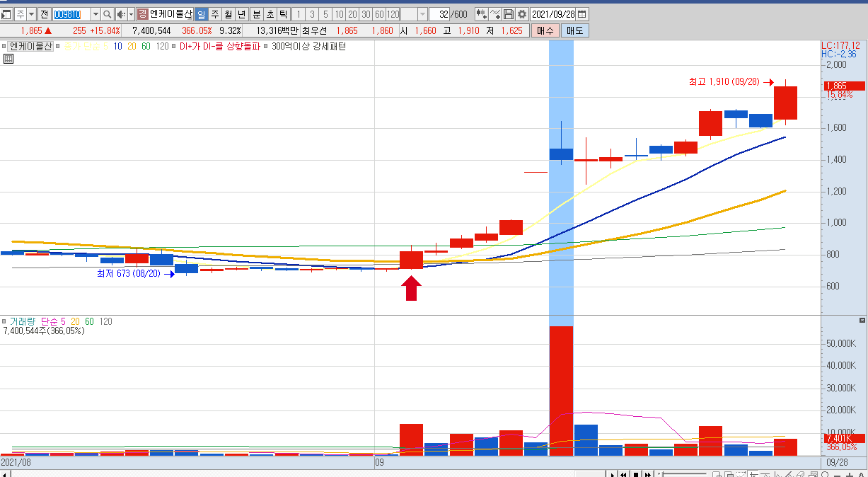
Task: Switch to monthly chart with 월
Action: [x=228, y=14]
